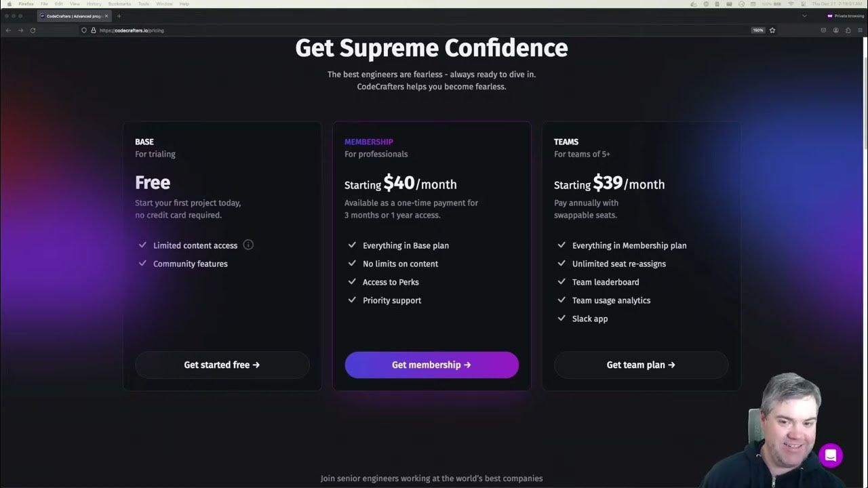Open the chat support bubble
This screenshot has width=868, height=488.
coord(830,455)
